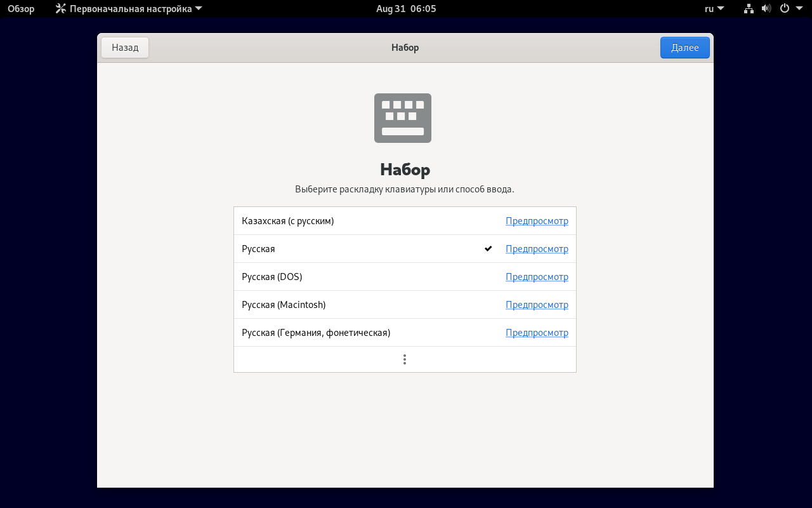Screen dimensions: 812x508
Task: Open Предпросмотр link for Русская layout
Action: pos(537,249)
